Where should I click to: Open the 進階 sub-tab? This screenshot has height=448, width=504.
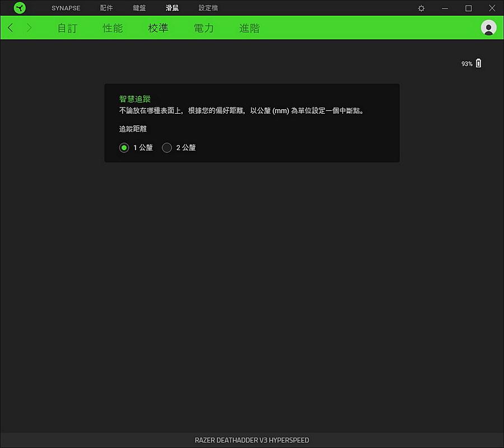click(249, 28)
